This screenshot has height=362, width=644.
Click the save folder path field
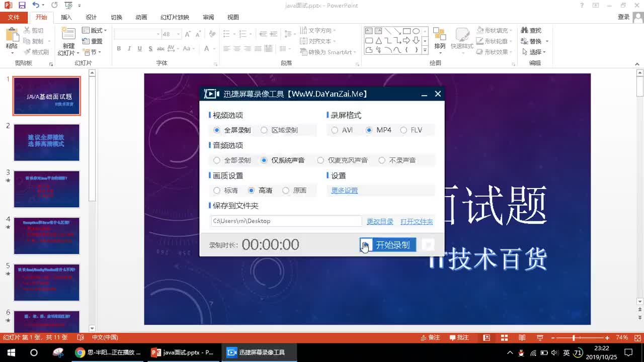point(286,221)
